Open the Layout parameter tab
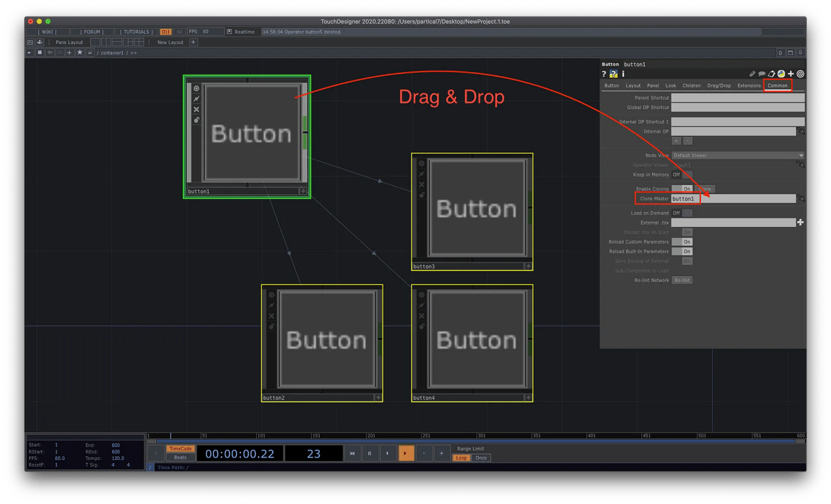831x504 pixels. 633,85
